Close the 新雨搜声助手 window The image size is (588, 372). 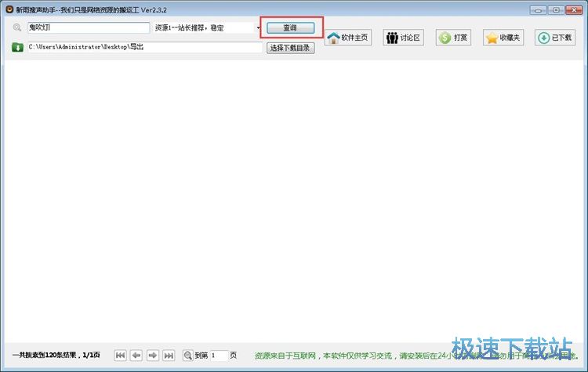(x=574, y=9)
